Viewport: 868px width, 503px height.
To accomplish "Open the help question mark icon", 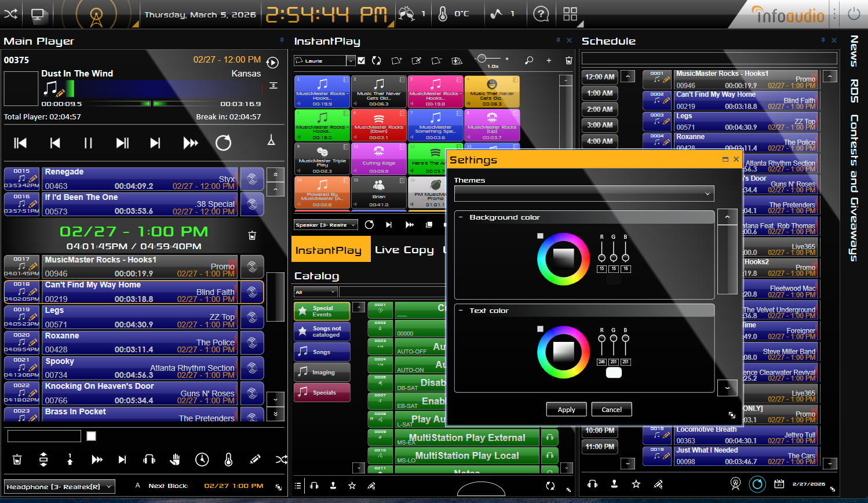I will pyautogui.click(x=541, y=14).
